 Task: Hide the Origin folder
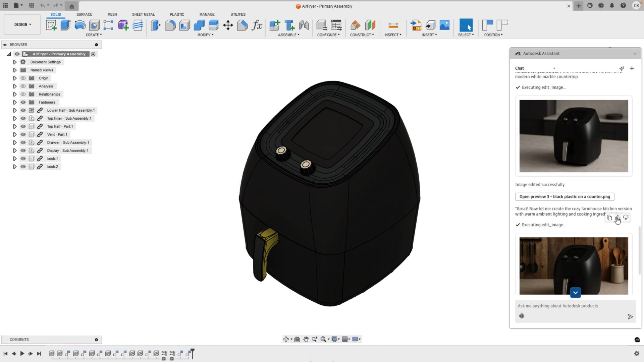pyautogui.click(x=23, y=78)
